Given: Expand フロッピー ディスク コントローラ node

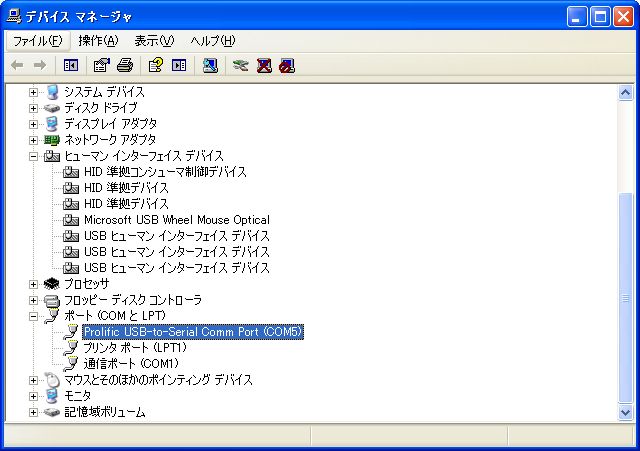Looking at the screenshot, I should pyautogui.click(x=33, y=300).
